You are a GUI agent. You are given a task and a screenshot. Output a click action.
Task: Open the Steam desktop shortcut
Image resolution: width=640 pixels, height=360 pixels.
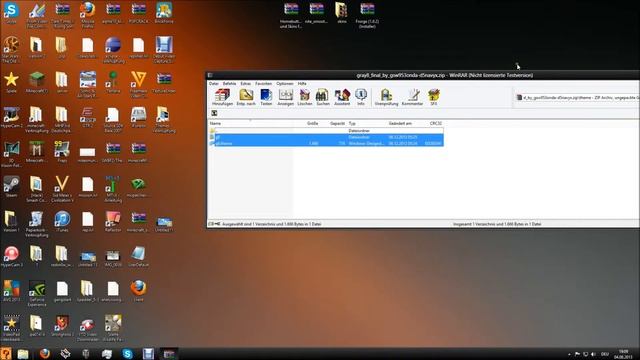tap(11, 187)
